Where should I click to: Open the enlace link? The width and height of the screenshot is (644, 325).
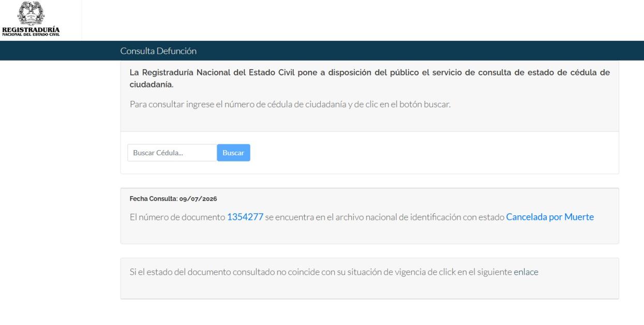click(526, 272)
